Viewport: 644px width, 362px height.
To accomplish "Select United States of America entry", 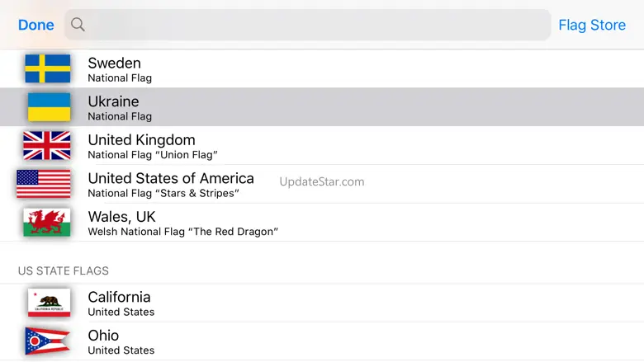I will [171, 179].
